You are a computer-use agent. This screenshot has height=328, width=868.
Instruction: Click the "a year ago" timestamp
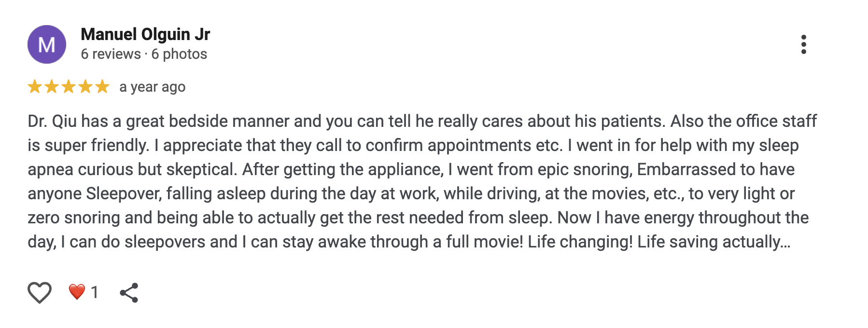(x=152, y=87)
